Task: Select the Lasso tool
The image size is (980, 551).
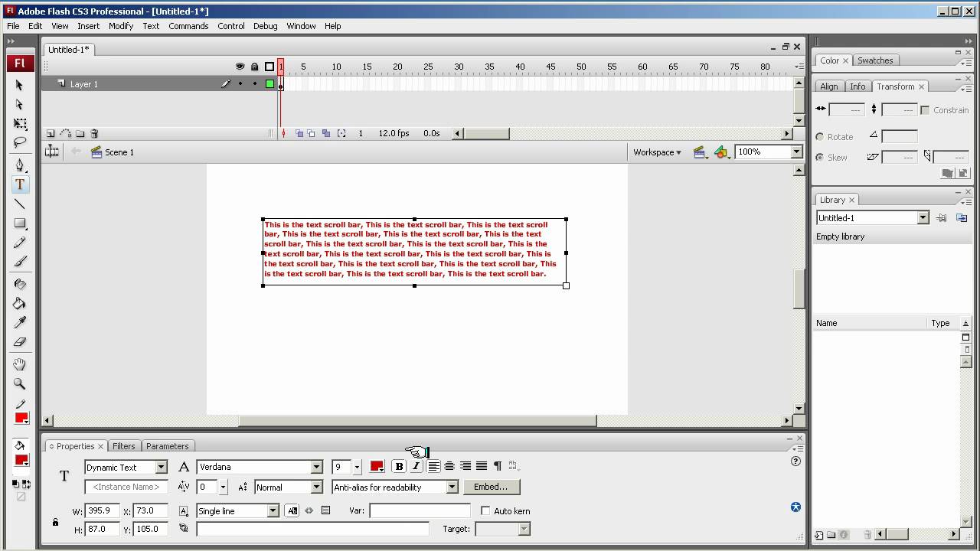Action: pyautogui.click(x=20, y=142)
